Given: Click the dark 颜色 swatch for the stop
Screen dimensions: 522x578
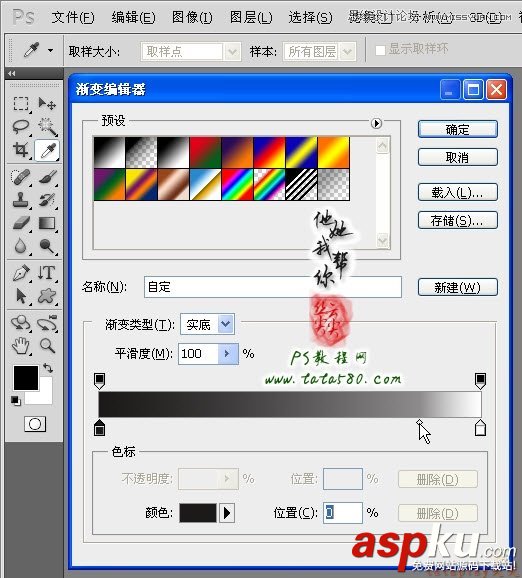Looking at the screenshot, I should 198,513.
